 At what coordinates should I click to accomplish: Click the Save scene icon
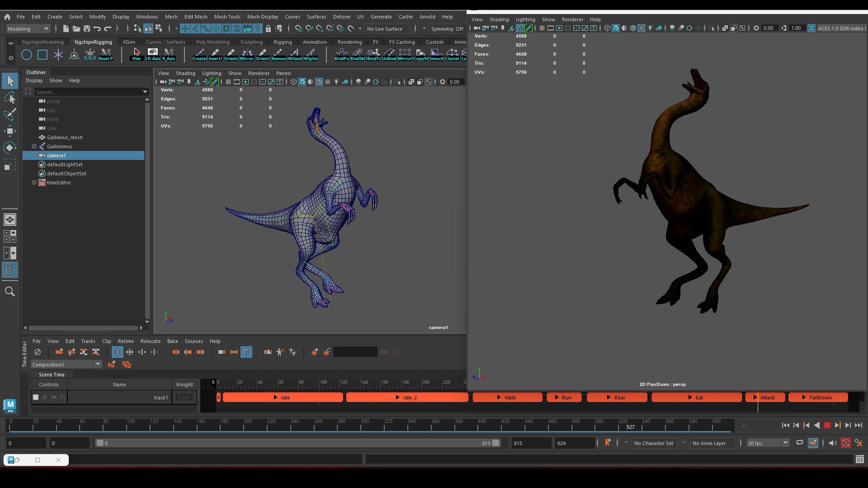click(x=87, y=28)
